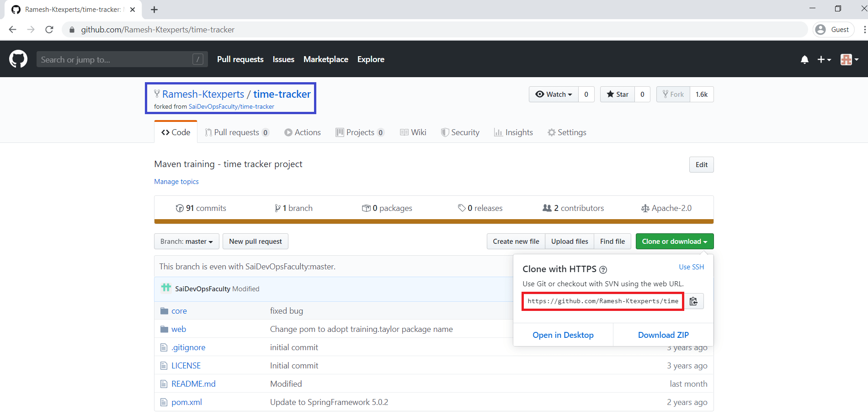Click the SaiDevOpsFaculty avatar icon
The height and width of the screenshot is (415, 868).
(166, 288)
